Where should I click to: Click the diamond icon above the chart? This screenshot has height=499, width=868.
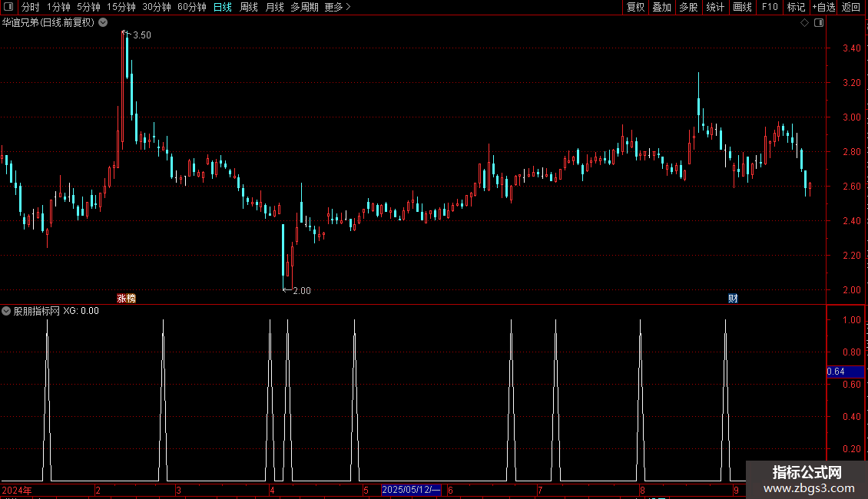(x=805, y=23)
